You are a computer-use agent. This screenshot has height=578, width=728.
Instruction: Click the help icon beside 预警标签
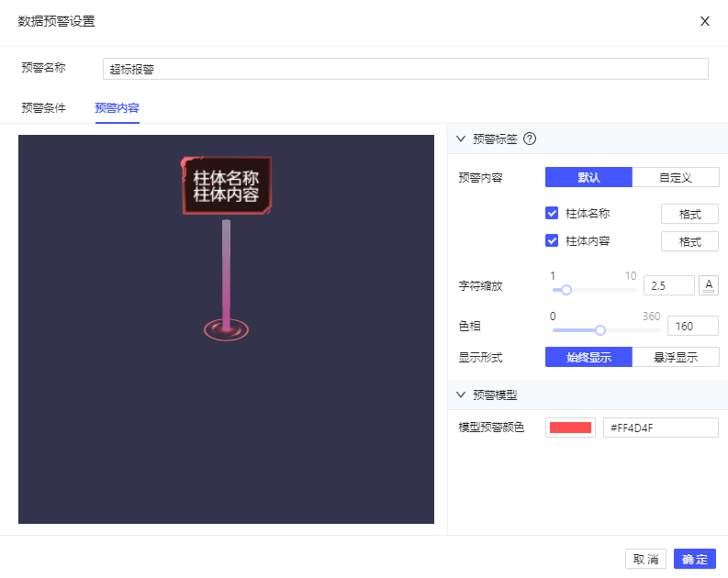[530, 139]
